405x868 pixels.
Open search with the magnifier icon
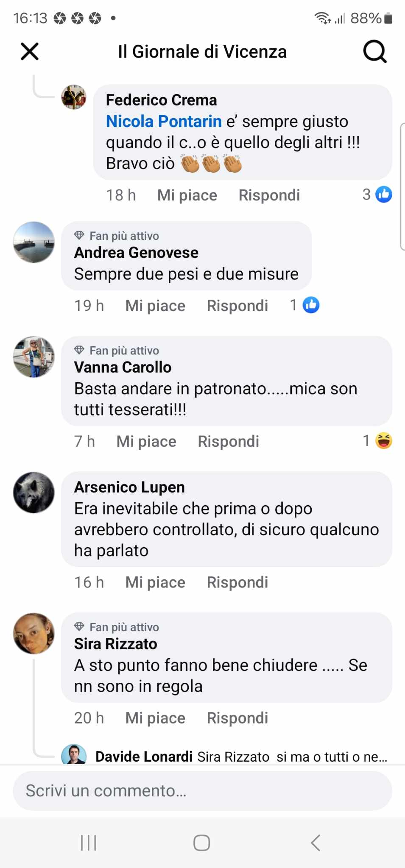click(375, 52)
